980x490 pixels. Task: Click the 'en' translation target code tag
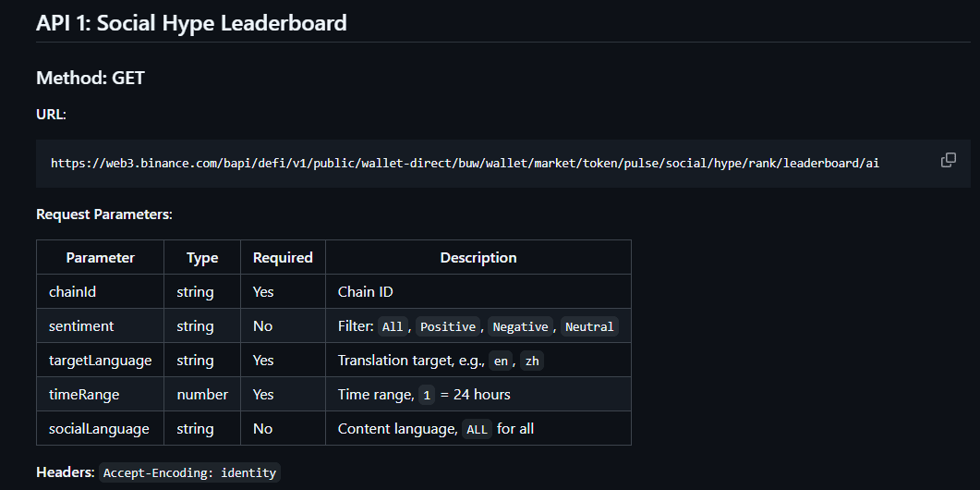[501, 361]
